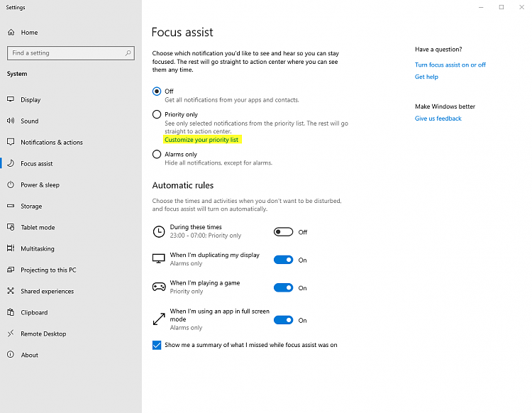Click the Storage icon in sidebar
This screenshot has width=532, height=413.
[11, 206]
